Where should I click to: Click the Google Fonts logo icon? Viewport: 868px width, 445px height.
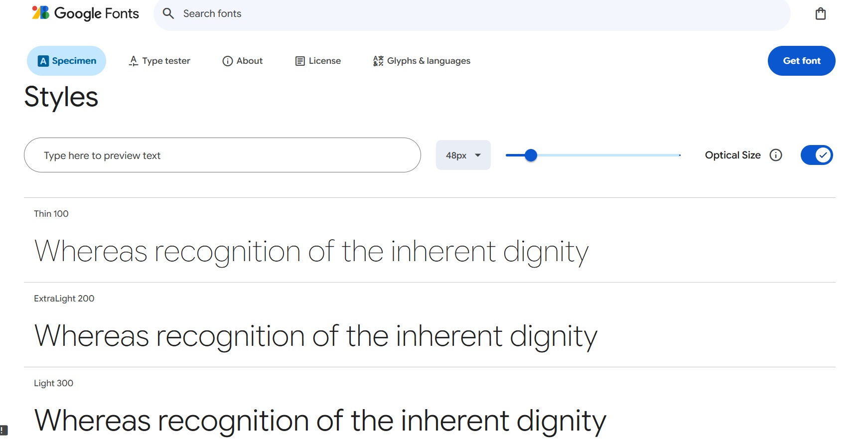40,13
